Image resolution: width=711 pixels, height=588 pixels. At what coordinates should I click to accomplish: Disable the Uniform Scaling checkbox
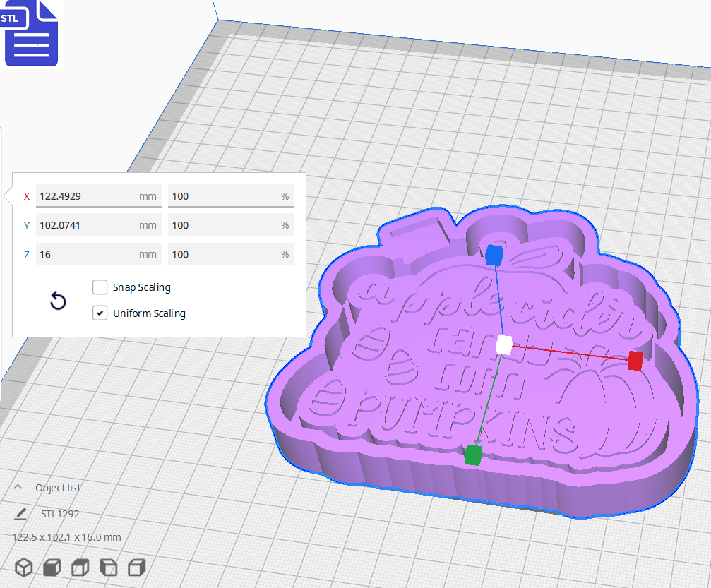click(100, 313)
